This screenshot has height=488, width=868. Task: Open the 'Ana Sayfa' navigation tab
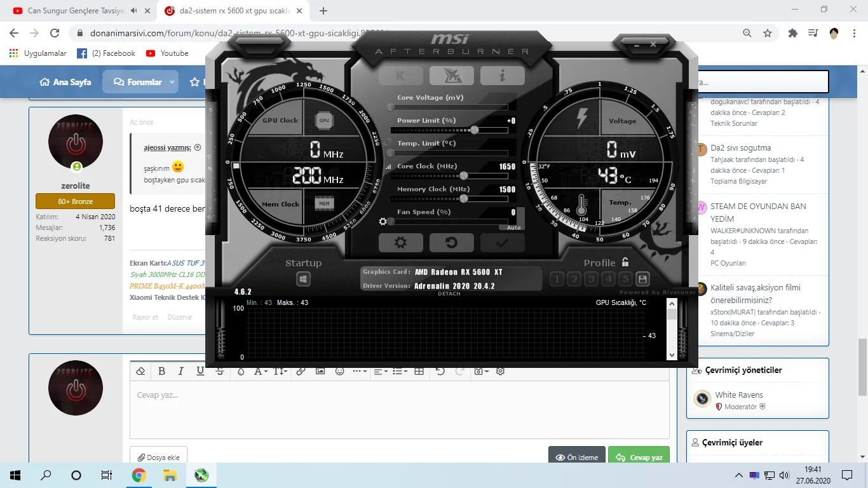(x=65, y=82)
